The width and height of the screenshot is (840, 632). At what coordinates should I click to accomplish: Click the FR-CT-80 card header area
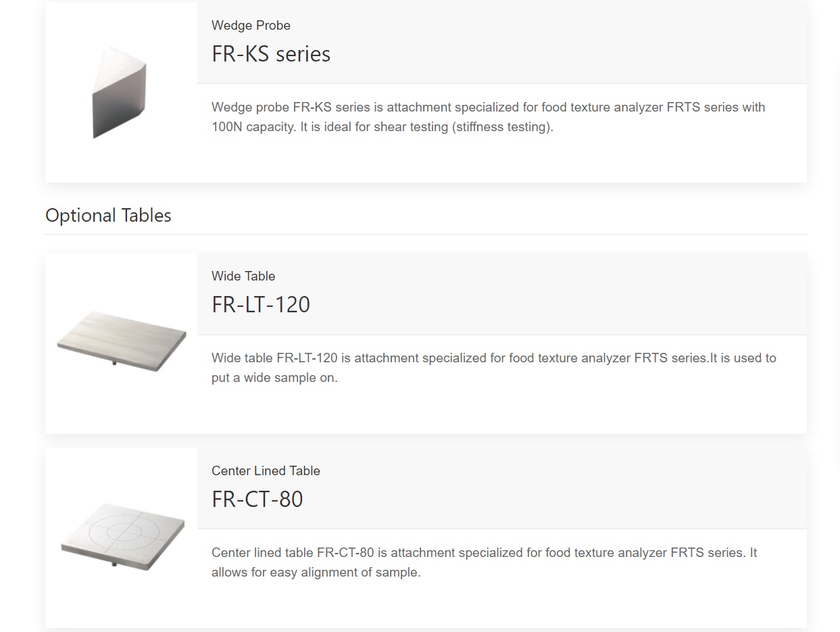point(502,488)
